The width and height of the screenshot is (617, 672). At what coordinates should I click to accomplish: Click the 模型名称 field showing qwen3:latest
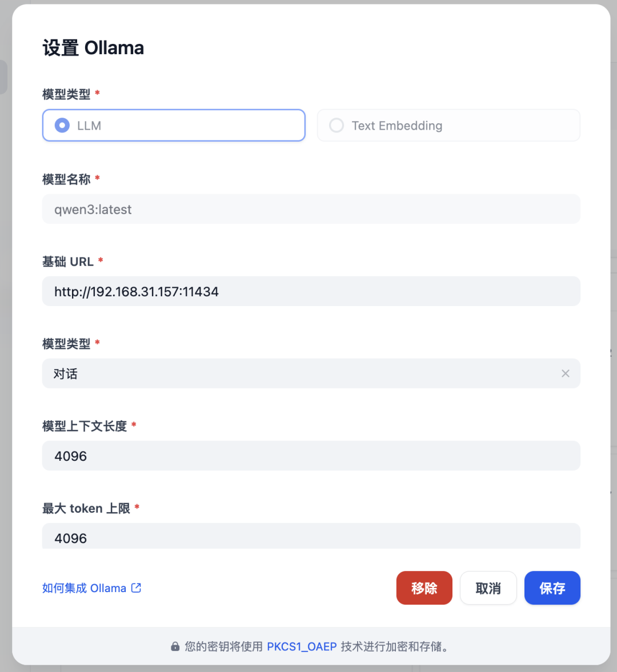(311, 209)
